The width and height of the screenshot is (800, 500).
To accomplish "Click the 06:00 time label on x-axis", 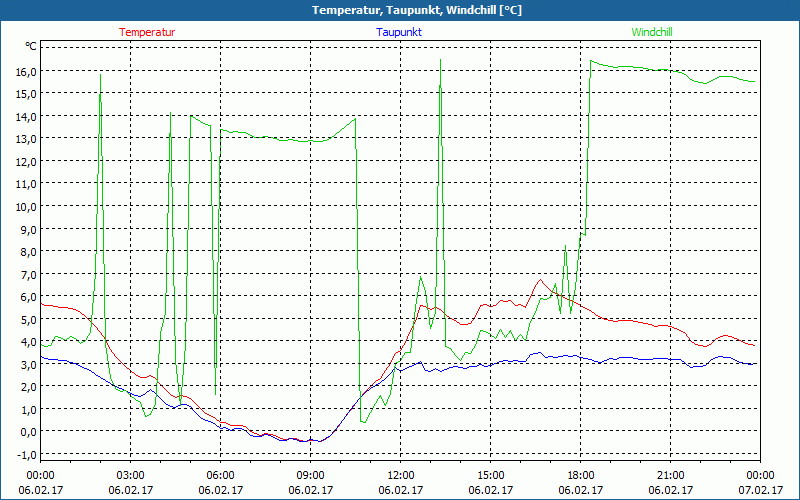I will tap(221, 475).
